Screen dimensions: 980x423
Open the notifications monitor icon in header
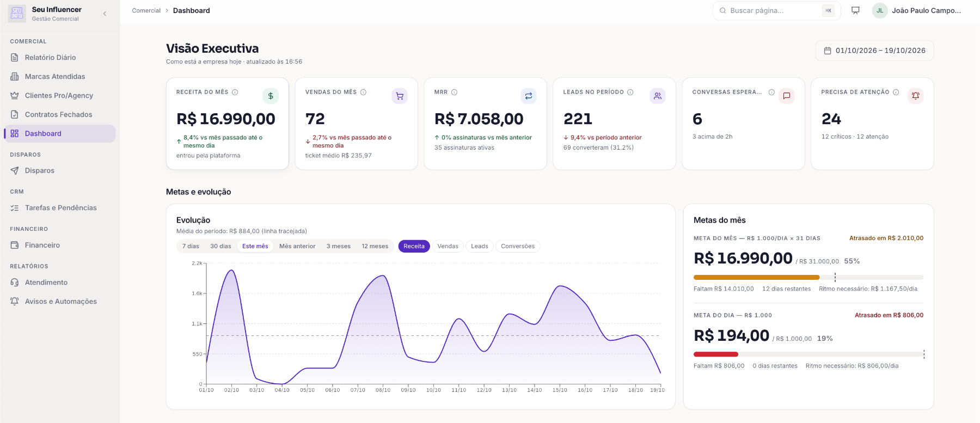(x=855, y=10)
